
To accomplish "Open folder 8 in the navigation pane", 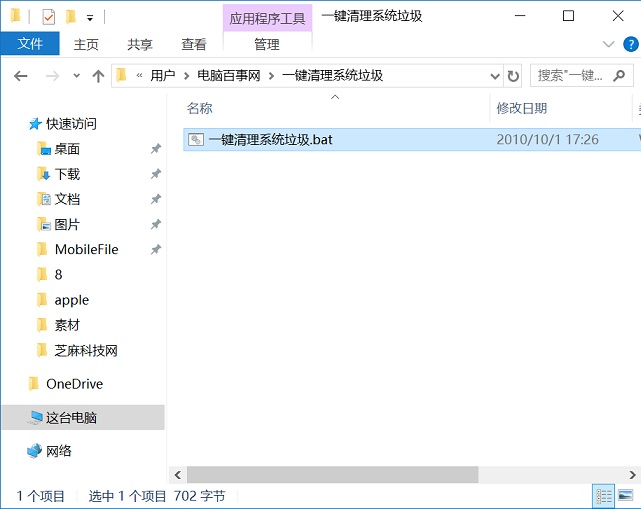I will coord(58,275).
